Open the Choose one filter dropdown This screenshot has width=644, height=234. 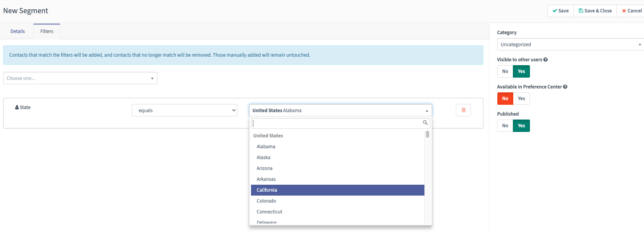(x=80, y=78)
